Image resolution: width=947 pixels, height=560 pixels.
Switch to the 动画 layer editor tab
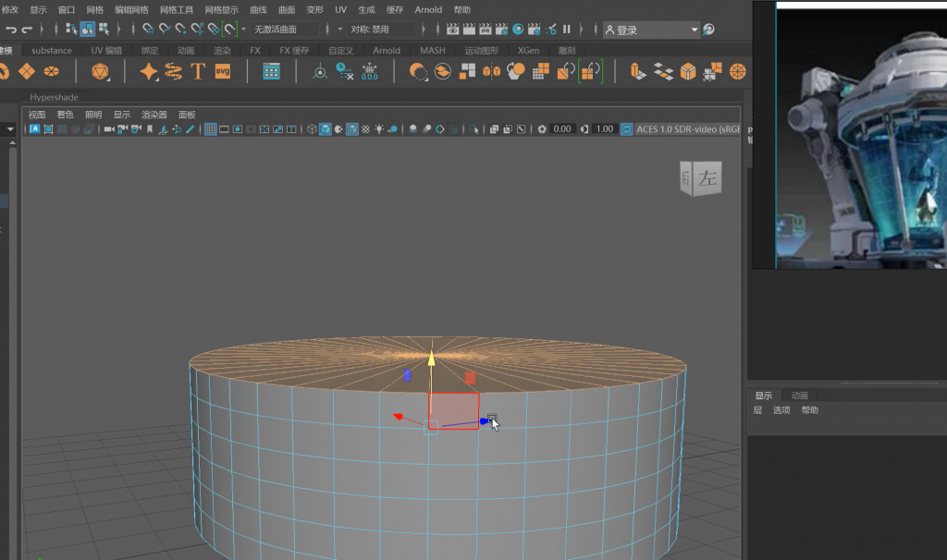(x=799, y=396)
